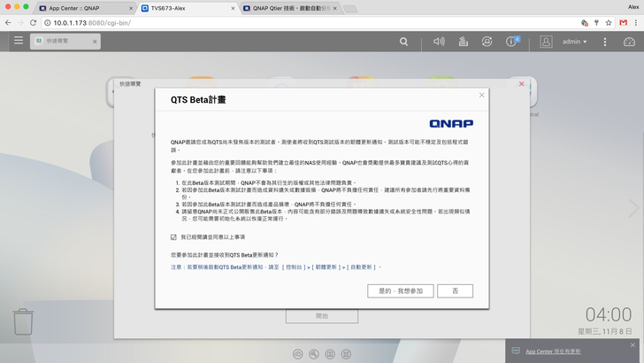This screenshot has width=644, height=363.
Task: Dismiss the App Center notification
Action: (632, 345)
